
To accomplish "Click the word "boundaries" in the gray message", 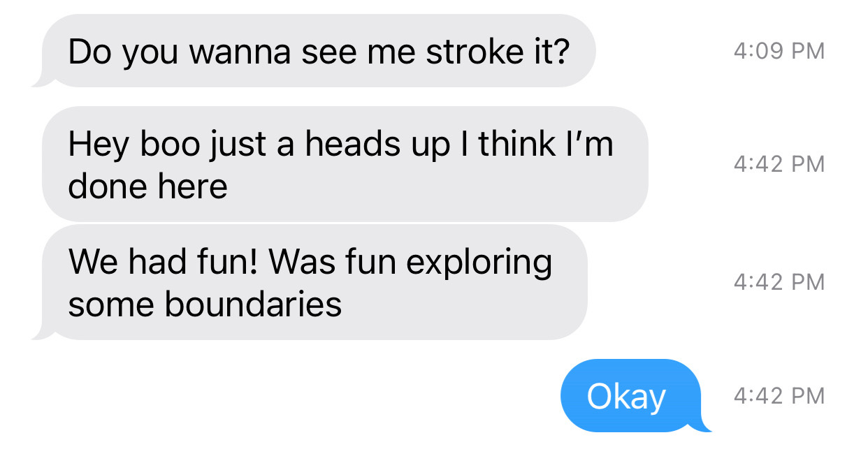I will click(253, 304).
